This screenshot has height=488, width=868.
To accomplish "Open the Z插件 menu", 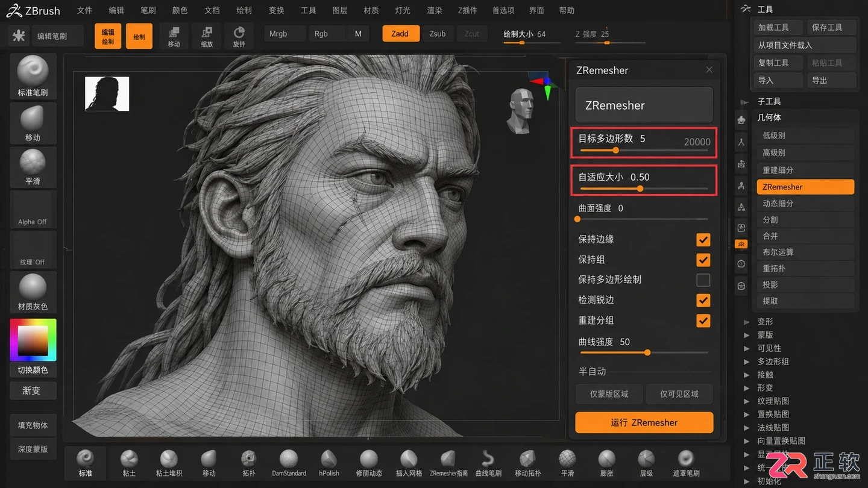I will 468,10.
